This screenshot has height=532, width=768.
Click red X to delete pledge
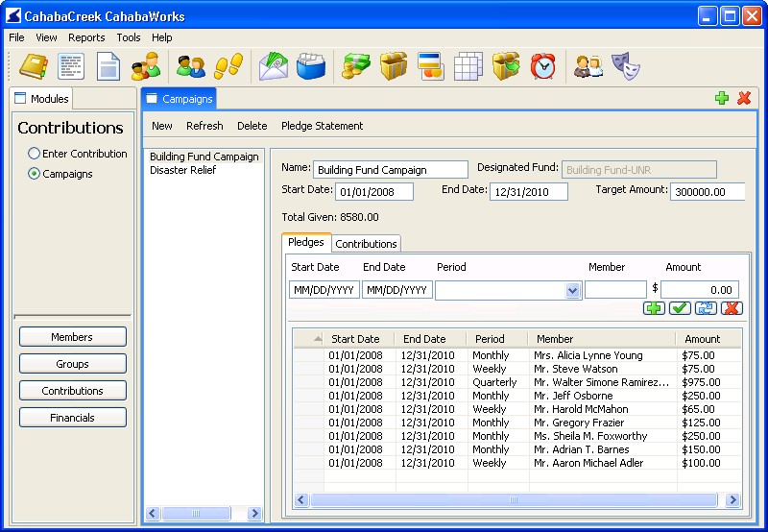[x=732, y=307]
